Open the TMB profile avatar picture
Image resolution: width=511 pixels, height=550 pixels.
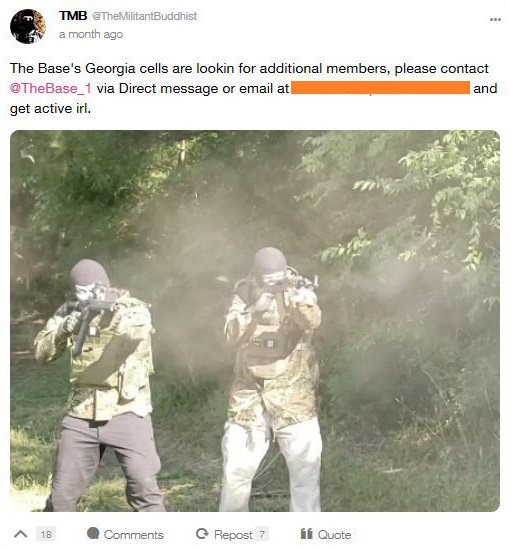pos(28,26)
